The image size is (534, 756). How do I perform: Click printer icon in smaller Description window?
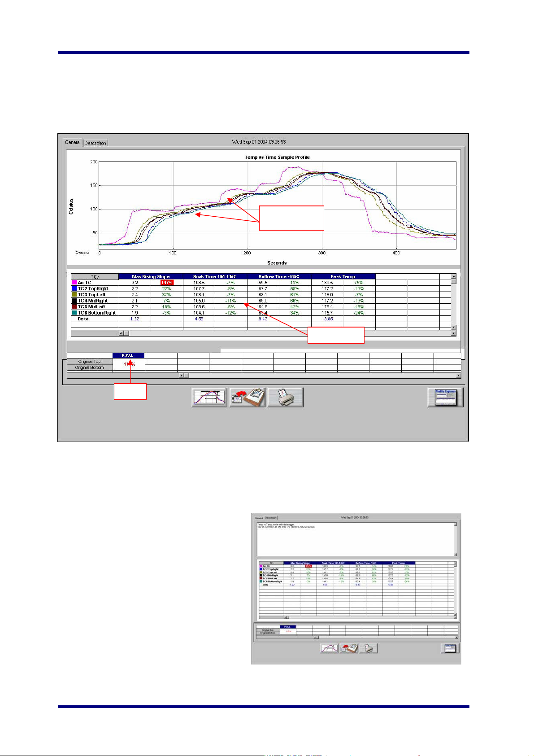tap(369, 648)
